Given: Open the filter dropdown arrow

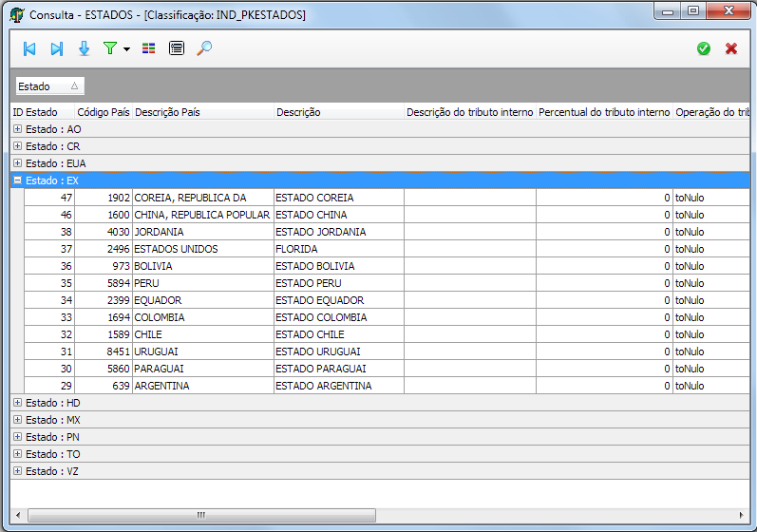Looking at the screenshot, I should click(126, 49).
